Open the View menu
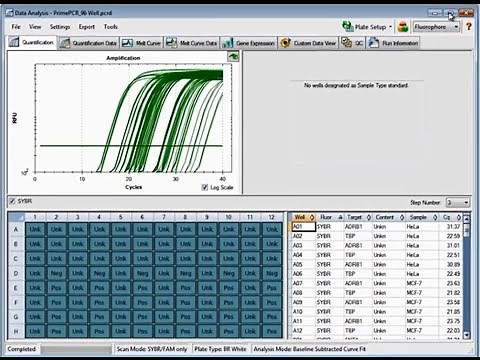Screen dimensions: 480x360 (35, 27)
